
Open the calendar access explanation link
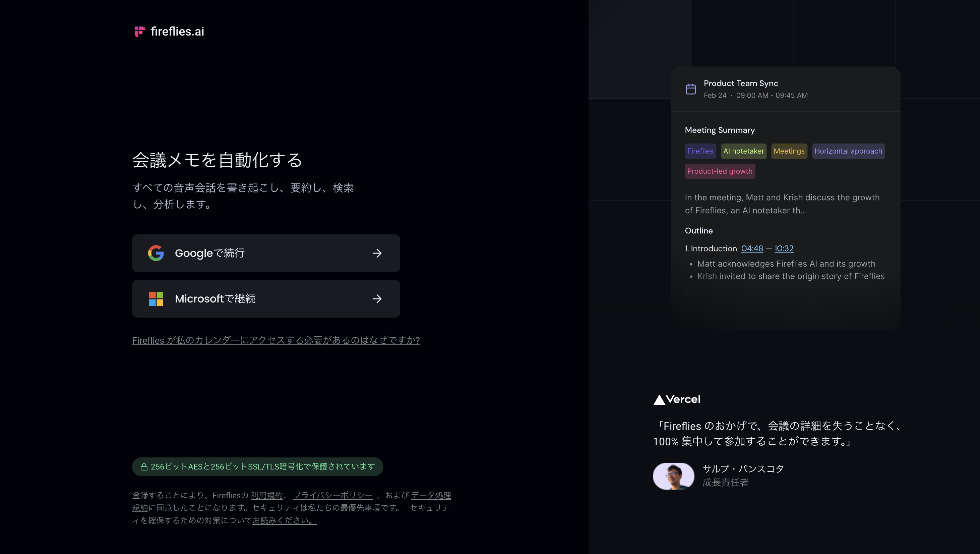click(275, 340)
